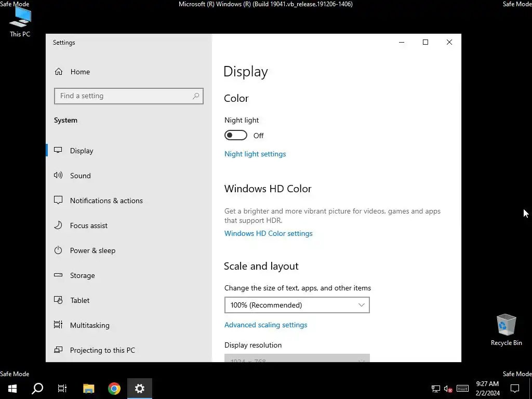Launch Google Chrome from taskbar

(x=114, y=389)
